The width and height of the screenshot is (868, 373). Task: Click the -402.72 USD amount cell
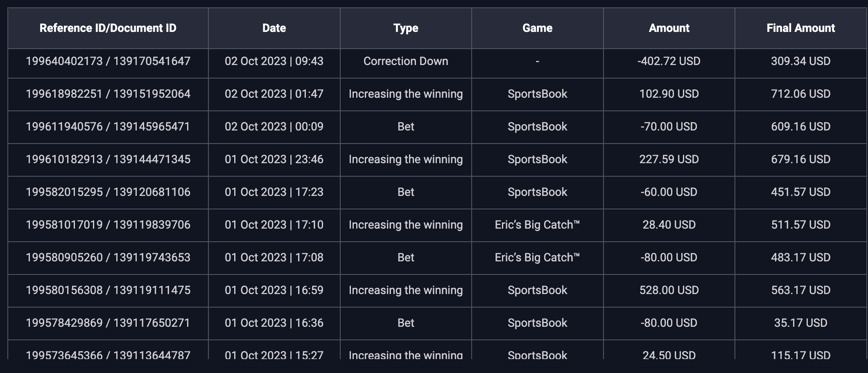[669, 61]
